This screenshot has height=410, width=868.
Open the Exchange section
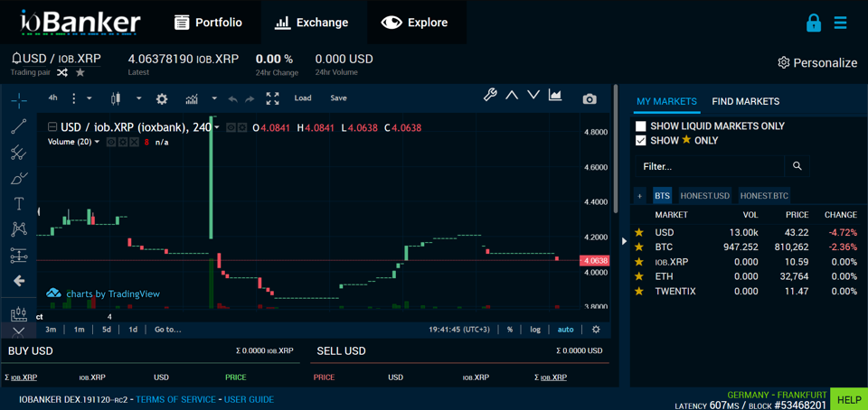(x=312, y=23)
